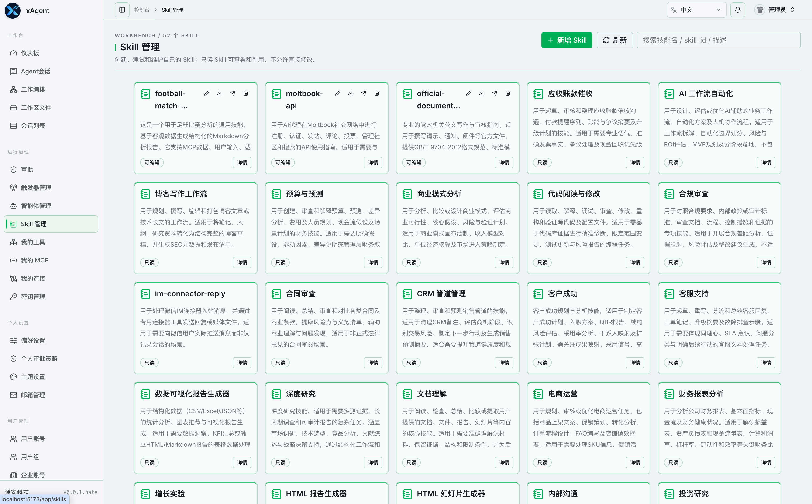The image size is (812, 504).
Task: Open 触发器管理
Action: click(x=51, y=188)
